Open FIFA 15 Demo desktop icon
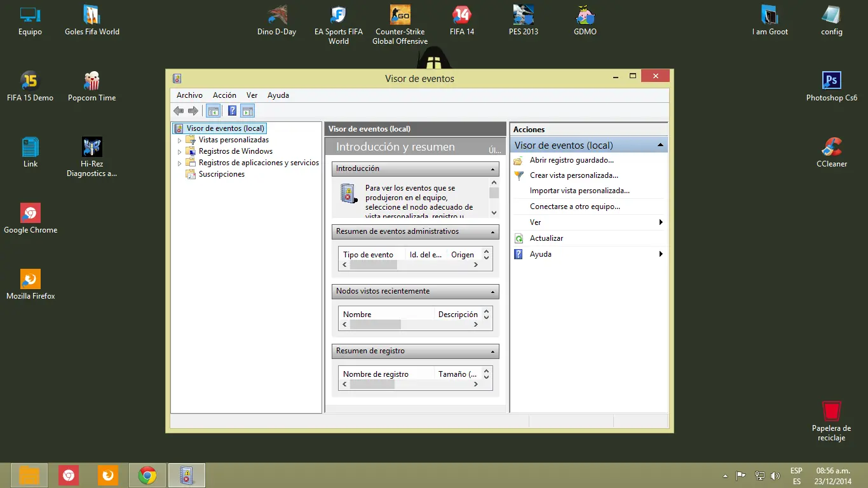 click(30, 81)
